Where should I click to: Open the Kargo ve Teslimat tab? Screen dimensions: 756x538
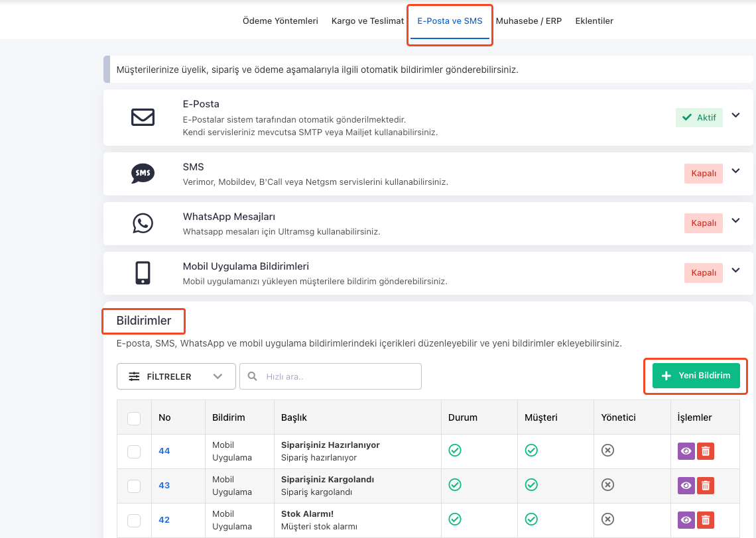coord(367,21)
